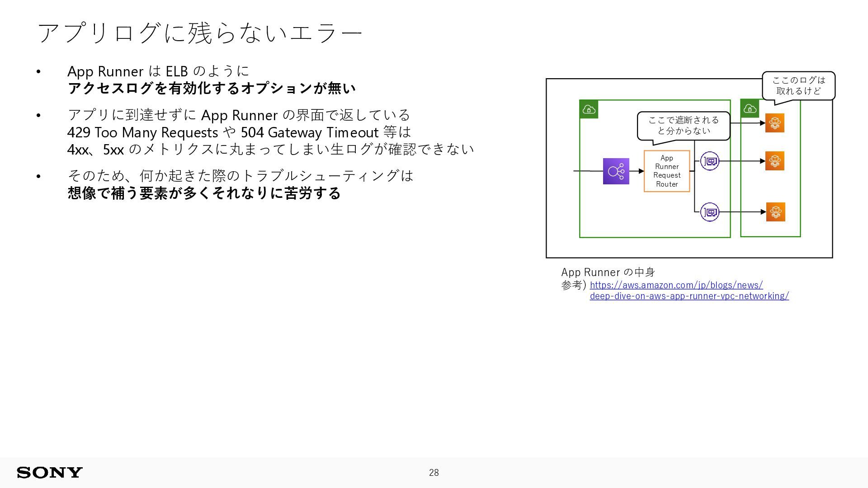Click the green VPC cloud icon of the wider box
The width and height of the screenshot is (868, 488).
coord(589,109)
